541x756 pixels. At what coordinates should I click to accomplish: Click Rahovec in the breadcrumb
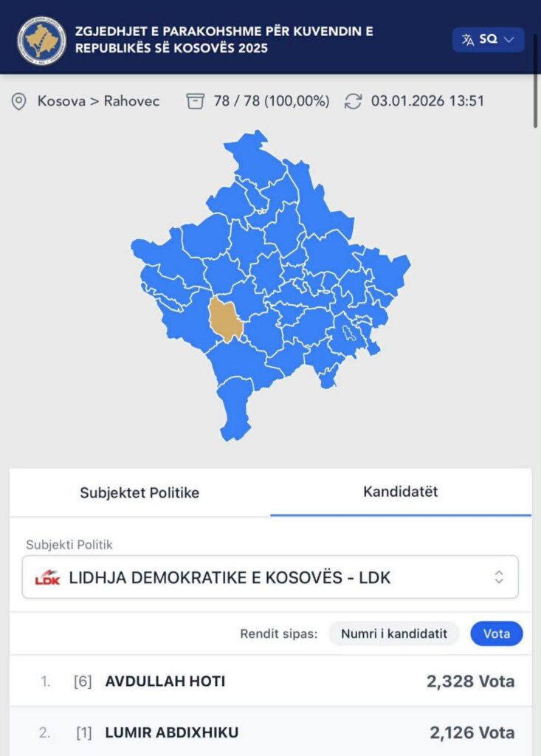point(131,101)
